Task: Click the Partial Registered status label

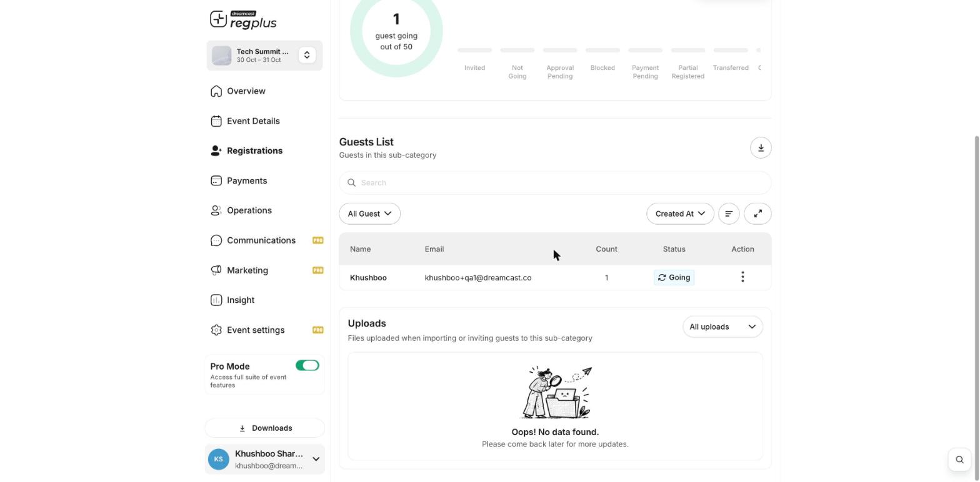Action: (687, 72)
